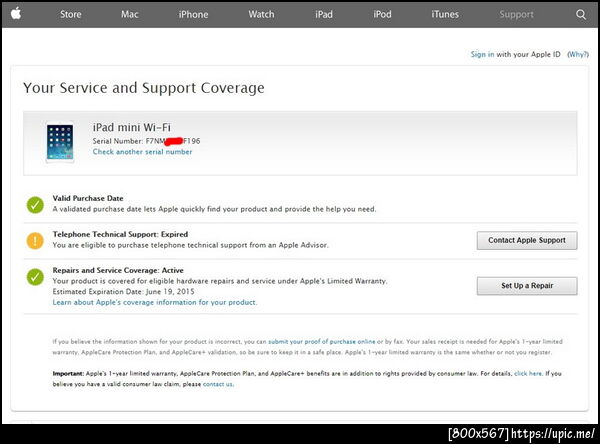Viewport: 600px width, 444px height.
Task: Open the iTunes navigation item
Action: (445, 15)
